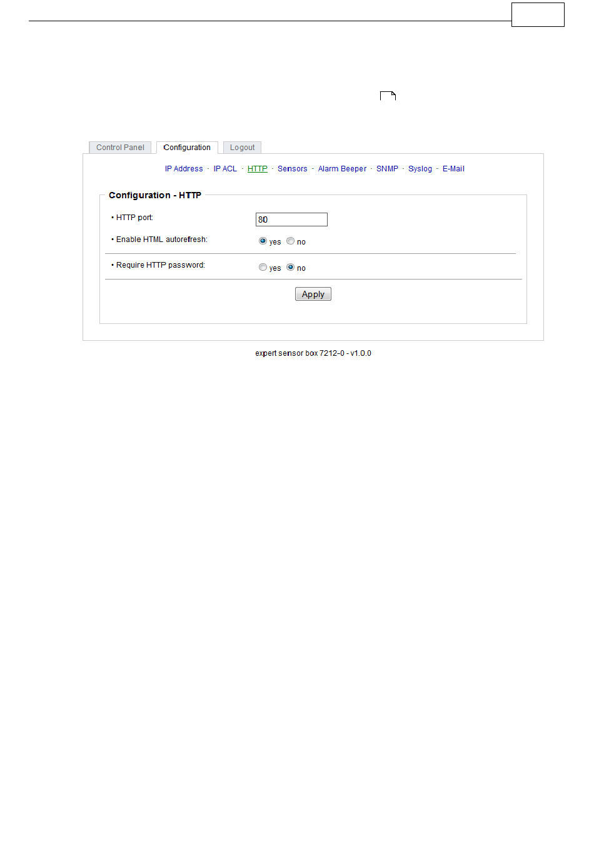The image size is (594, 868).
Task: Click the 'HTTP port:' label
Action: [134, 218]
